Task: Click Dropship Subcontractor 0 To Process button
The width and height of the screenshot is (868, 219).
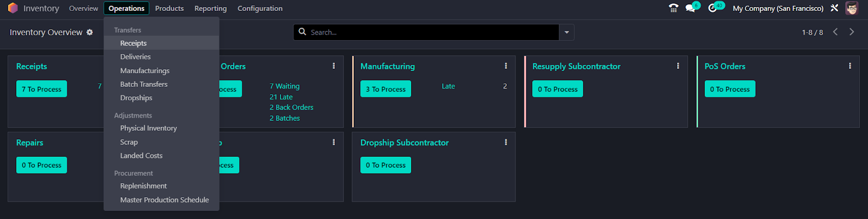Action: (386, 165)
